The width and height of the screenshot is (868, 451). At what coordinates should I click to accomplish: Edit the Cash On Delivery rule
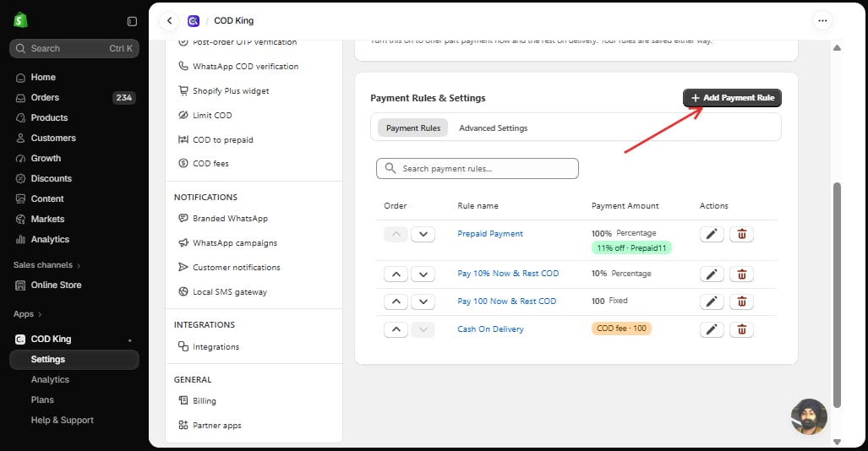coord(712,330)
